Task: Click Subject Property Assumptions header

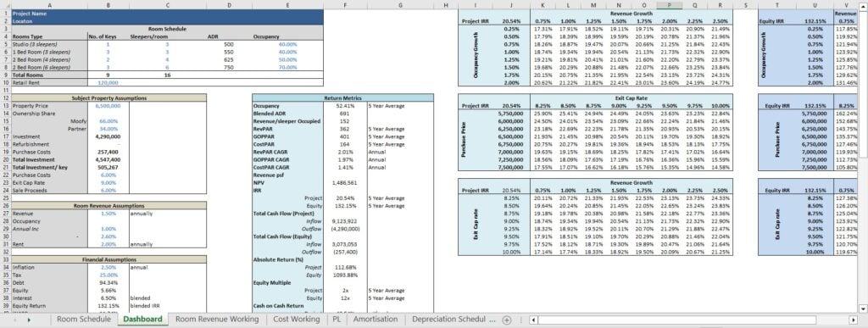Action: pos(108,97)
